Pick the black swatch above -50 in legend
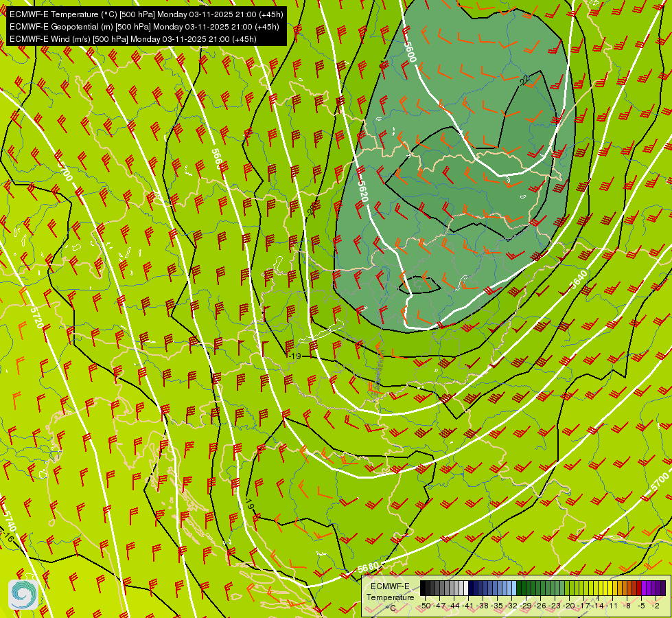This screenshot has height=618, width=672. click(x=423, y=588)
